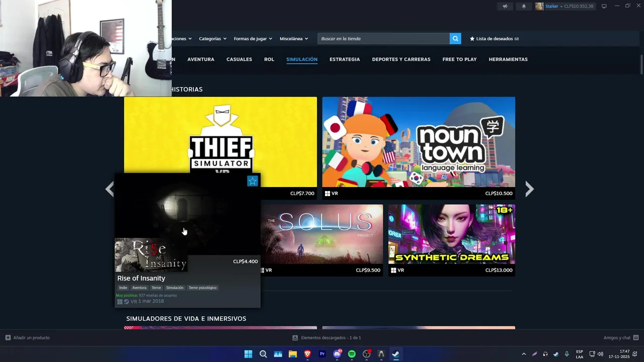The height and width of the screenshot is (362, 644).
Task: Open the taskbar clock showing 17:47
Action: [x=619, y=354]
